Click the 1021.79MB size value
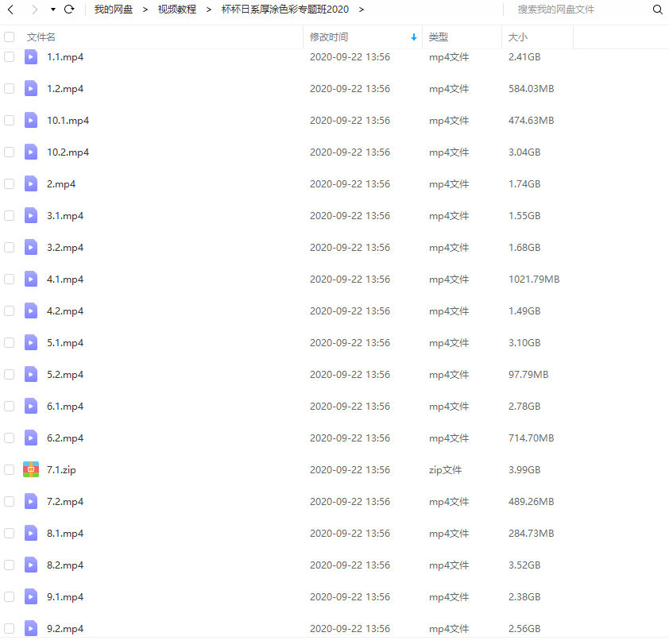This screenshot has width=669, height=644. pyautogui.click(x=534, y=280)
